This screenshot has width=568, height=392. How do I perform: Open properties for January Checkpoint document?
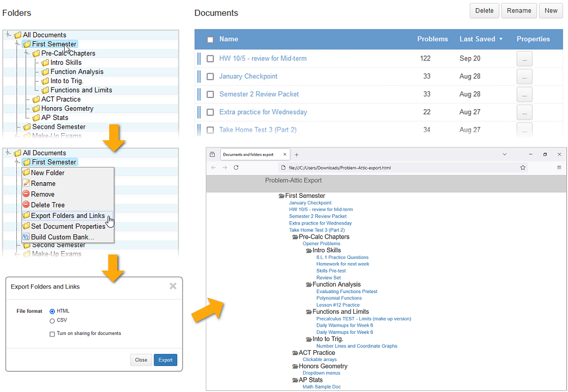click(x=524, y=77)
